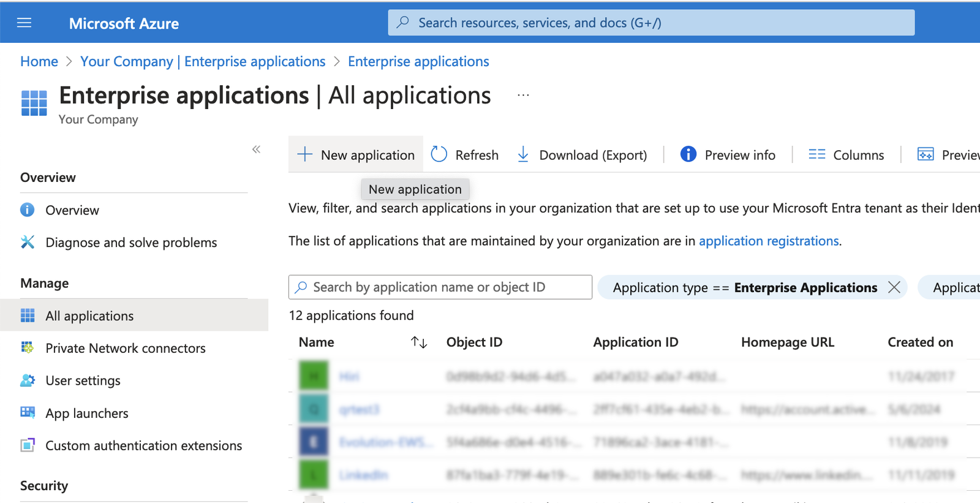Click the first row's green app thumbnail

tap(314, 376)
